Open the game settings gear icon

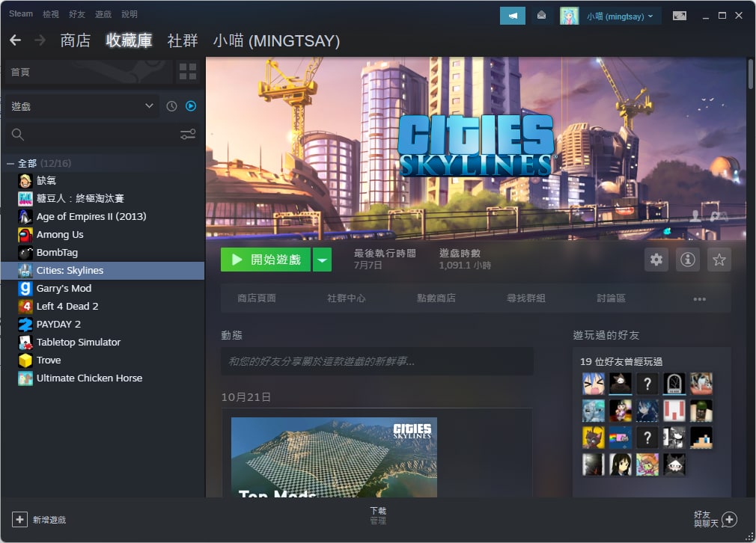656,260
